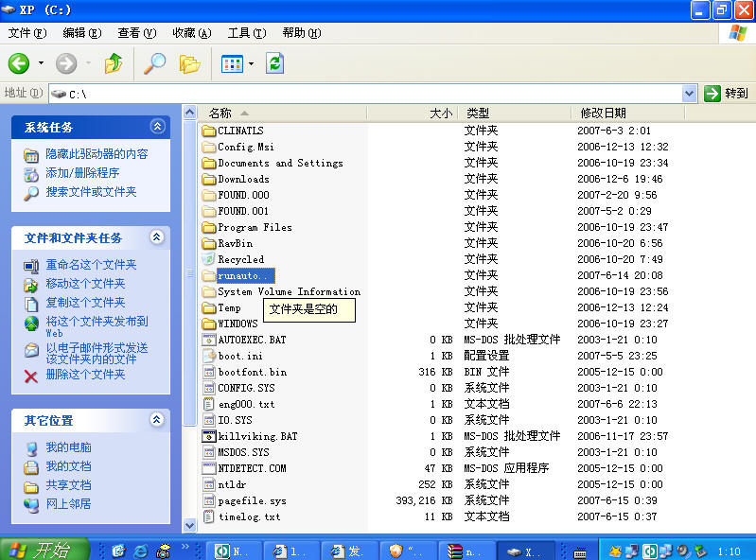Select the boot.ini file icon
The height and width of the screenshot is (560, 756).
[x=209, y=356]
